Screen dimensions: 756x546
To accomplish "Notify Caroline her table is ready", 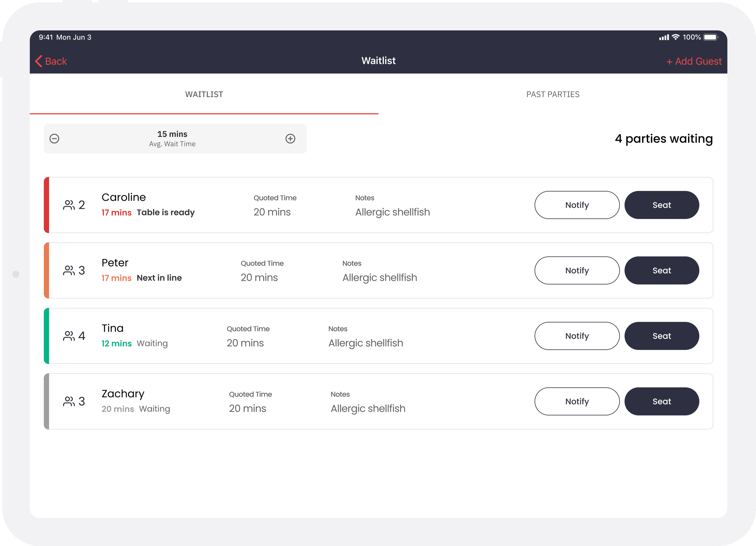I will coord(577,205).
